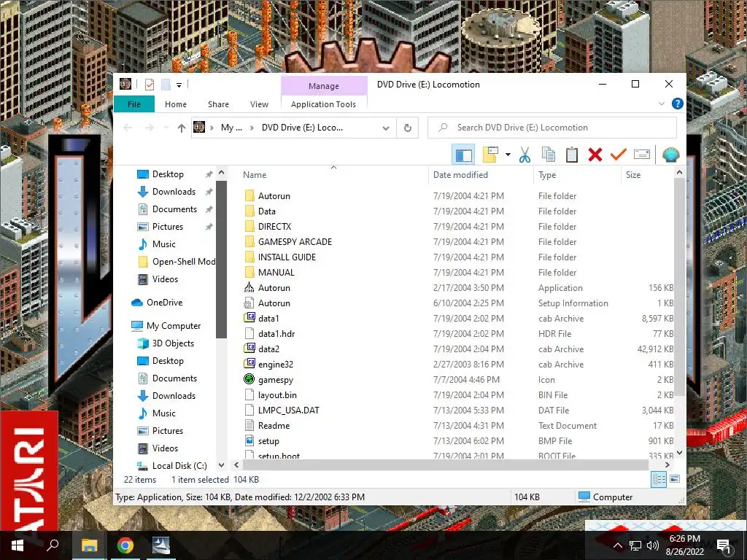The width and height of the screenshot is (747, 560).
Task: Click the Paste clipboard icon
Action: pos(572,155)
